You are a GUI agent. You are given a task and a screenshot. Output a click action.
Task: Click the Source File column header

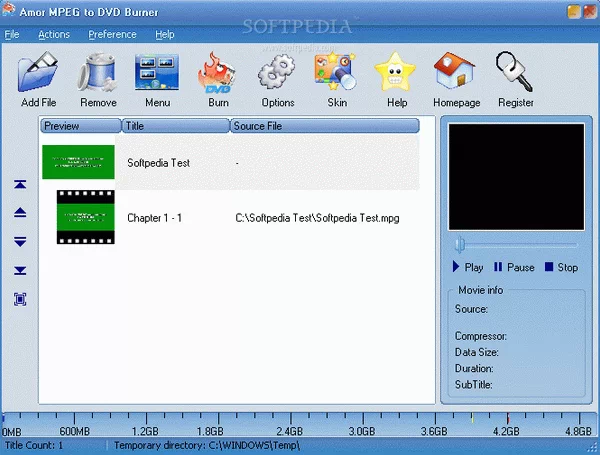(324, 126)
